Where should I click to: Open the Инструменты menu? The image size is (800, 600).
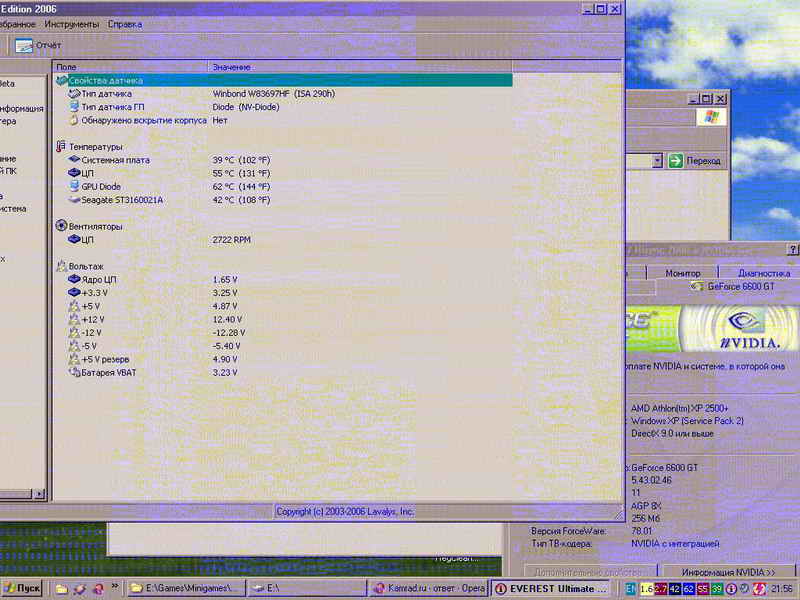click(x=71, y=23)
